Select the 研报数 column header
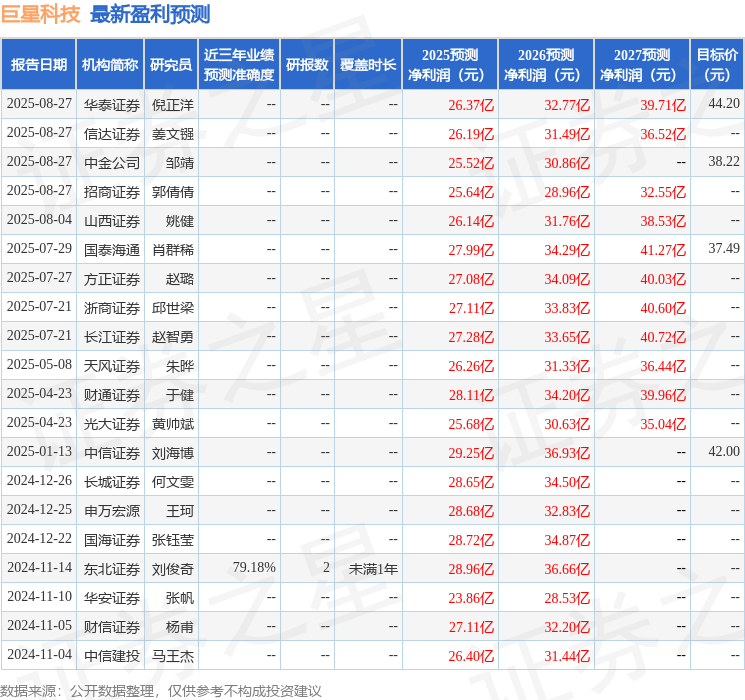745x700 pixels. [x=307, y=65]
